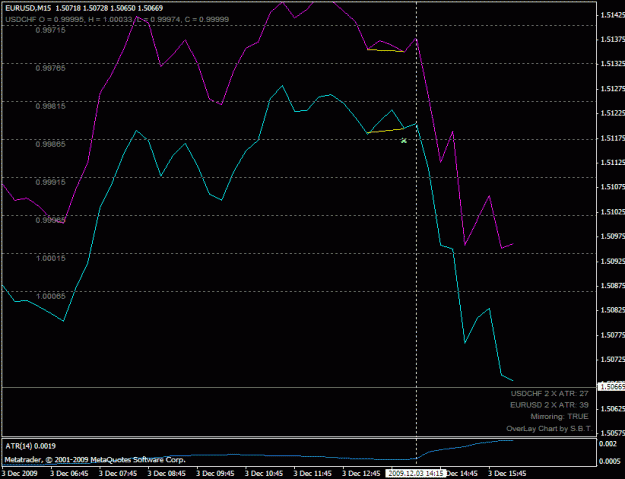Image resolution: width=625 pixels, height=479 pixels.
Task: Click the 3 Dec 09:45 time label
Action: pyautogui.click(x=215, y=473)
